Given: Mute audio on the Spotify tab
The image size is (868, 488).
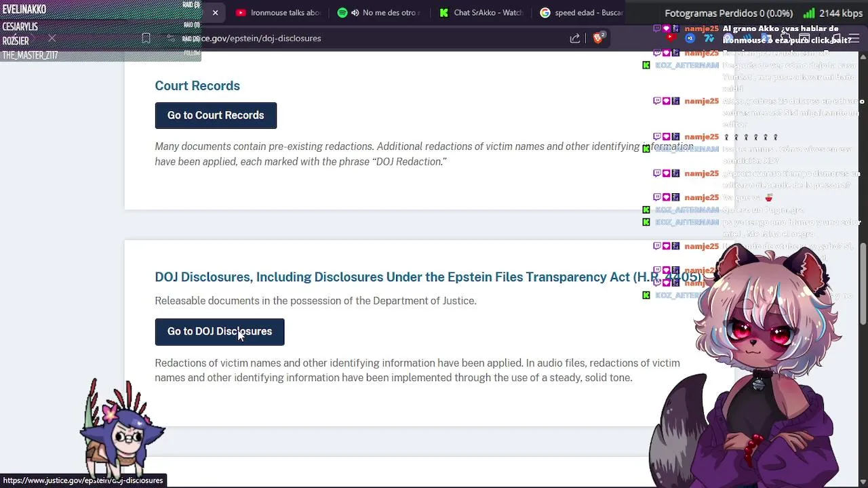Looking at the screenshot, I should [355, 12].
